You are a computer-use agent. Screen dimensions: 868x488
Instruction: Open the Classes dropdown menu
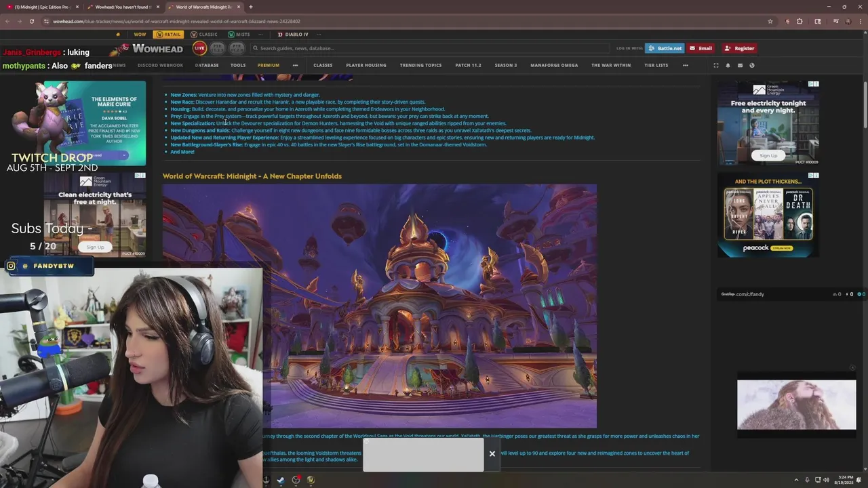pos(323,65)
